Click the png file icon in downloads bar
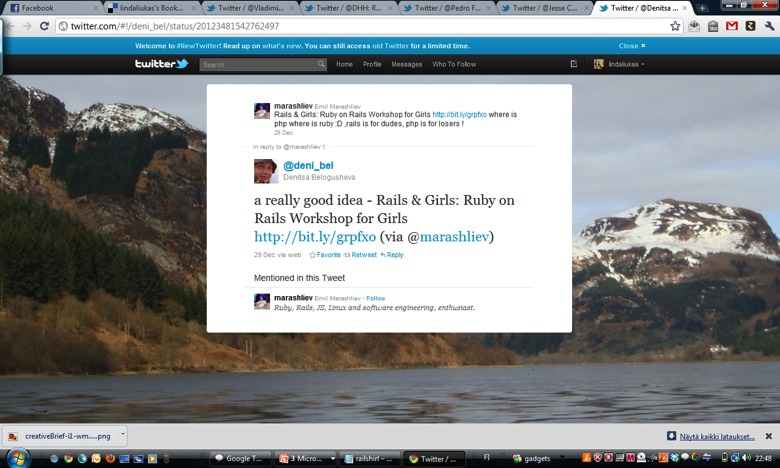The width and height of the screenshot is (780, 468). [13, 436]
